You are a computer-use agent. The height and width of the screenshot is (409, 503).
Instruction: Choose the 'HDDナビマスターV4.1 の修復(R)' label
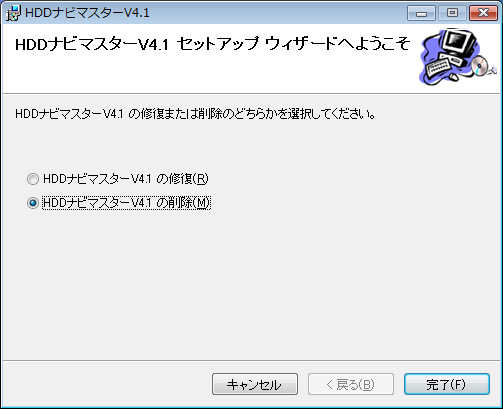(x=126, y=179)
